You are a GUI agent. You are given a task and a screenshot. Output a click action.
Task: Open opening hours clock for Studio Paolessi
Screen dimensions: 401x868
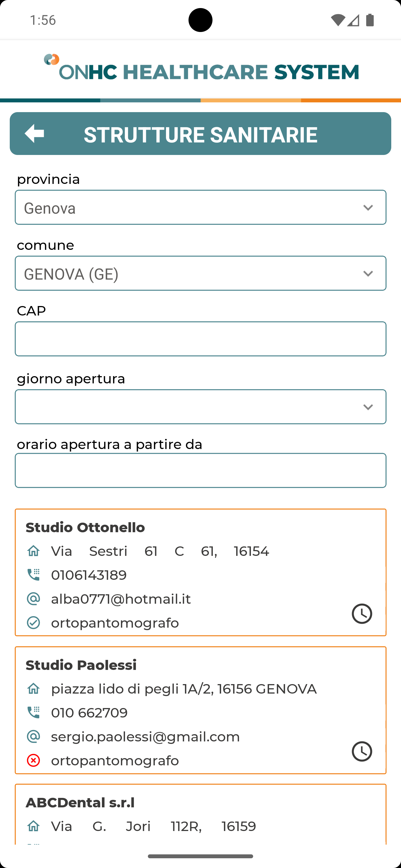coord(361,751)
